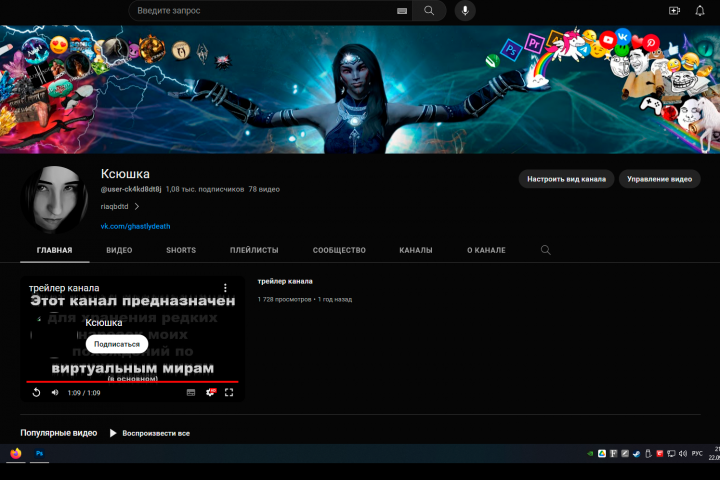This screenshot has width=720, height=480.
Task: Mute the trailer video volume
Action: [x=55, y=392]
